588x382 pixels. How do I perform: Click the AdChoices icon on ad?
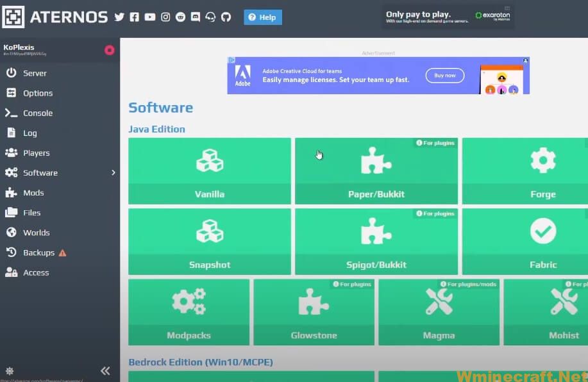[x=231, y=60]
